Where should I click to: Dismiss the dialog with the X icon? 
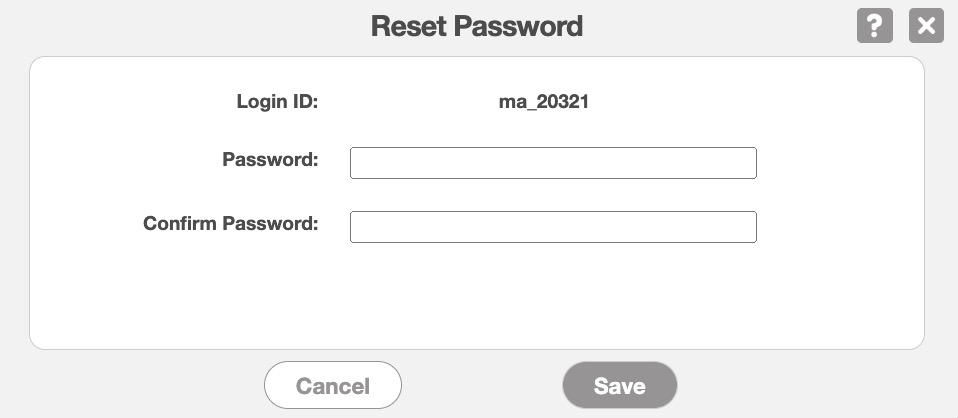tap(926, 26)
